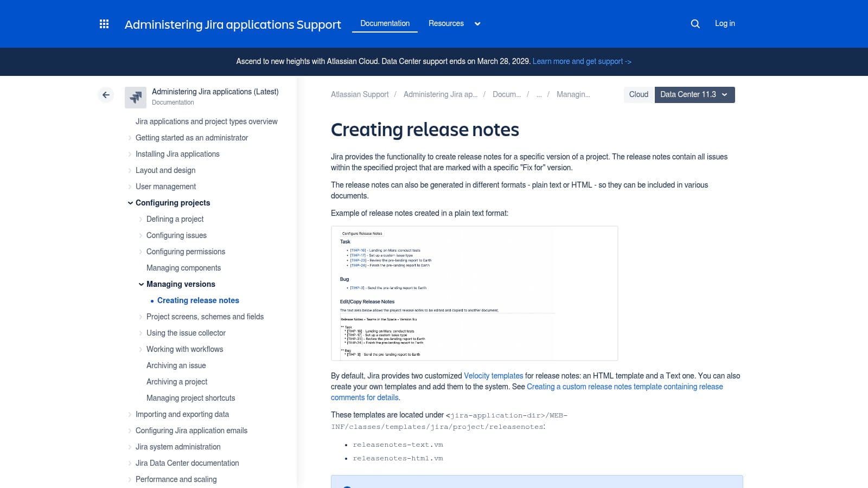Expand Configuring permissions
This screenshot has height=488, width=868.
141,252
